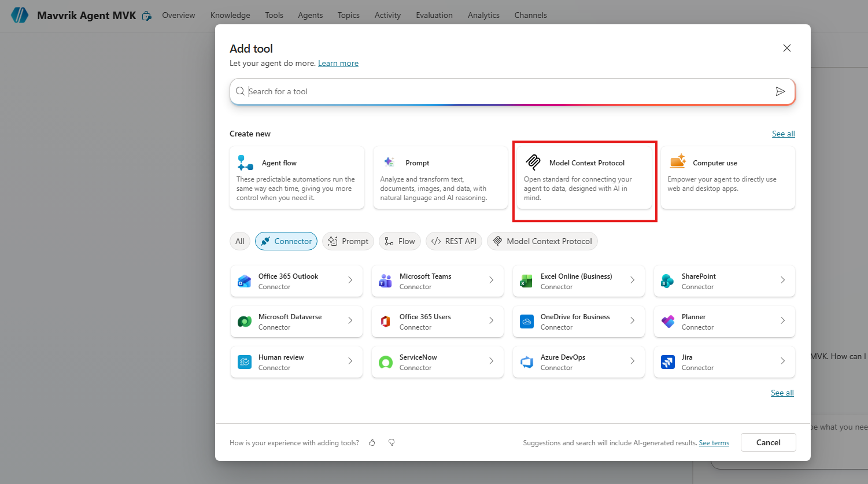Open the Activity tab
This screenshot has width=868, height=484.
[x=387, y=15]
